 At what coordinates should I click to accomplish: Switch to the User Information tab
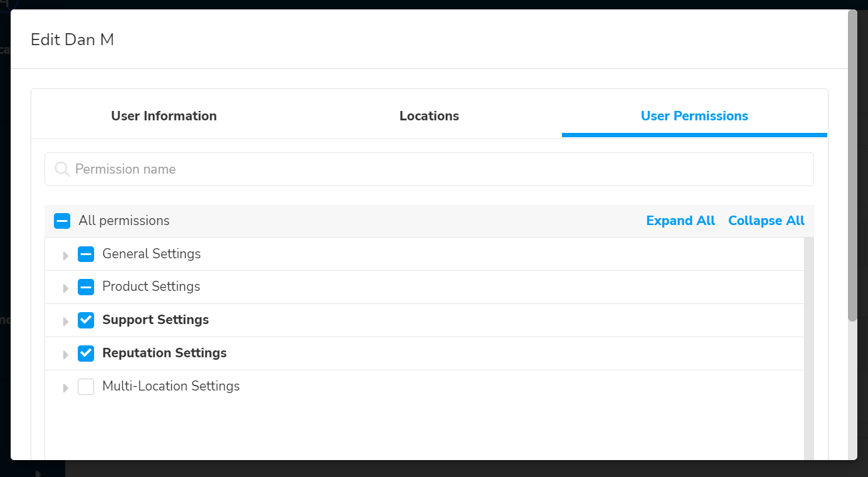(x=164, y=116)
